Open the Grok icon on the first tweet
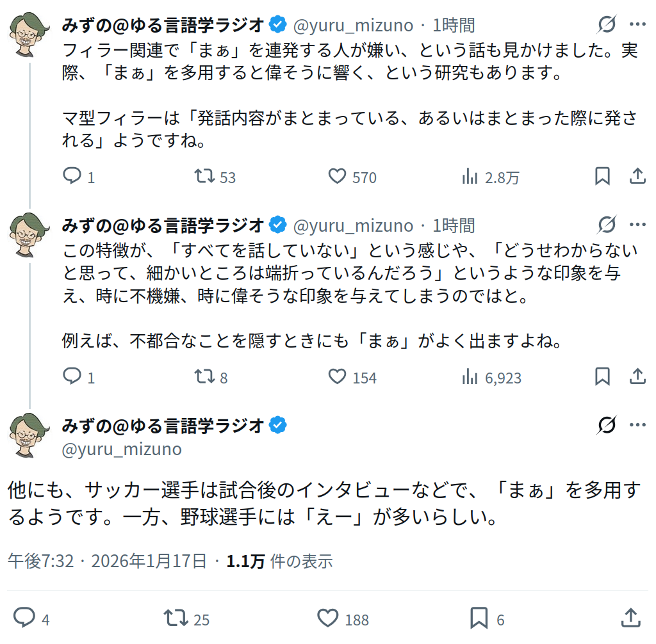 click(607, 25)
